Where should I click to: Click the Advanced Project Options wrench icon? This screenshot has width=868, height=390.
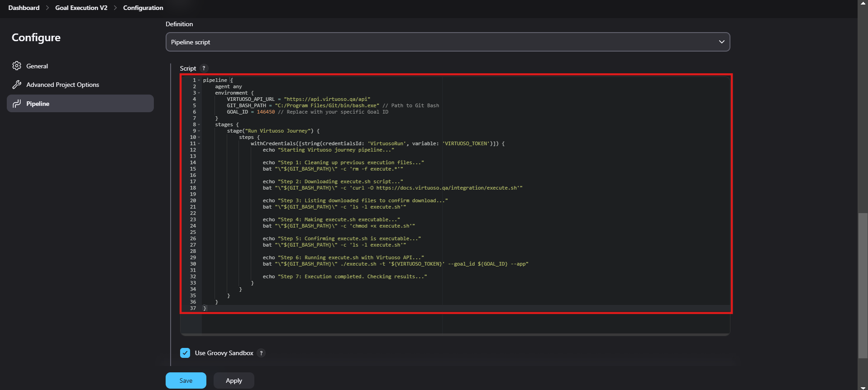[17, 85]
